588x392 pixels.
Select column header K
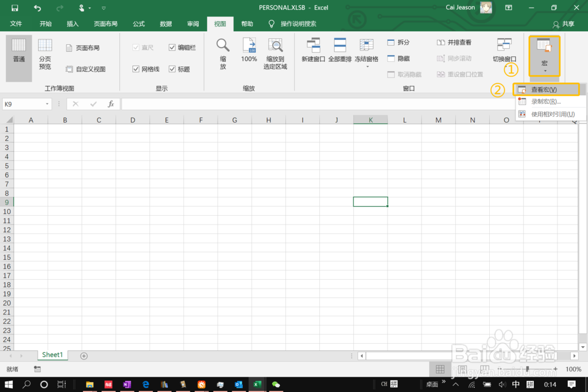[x=370, y=120]
